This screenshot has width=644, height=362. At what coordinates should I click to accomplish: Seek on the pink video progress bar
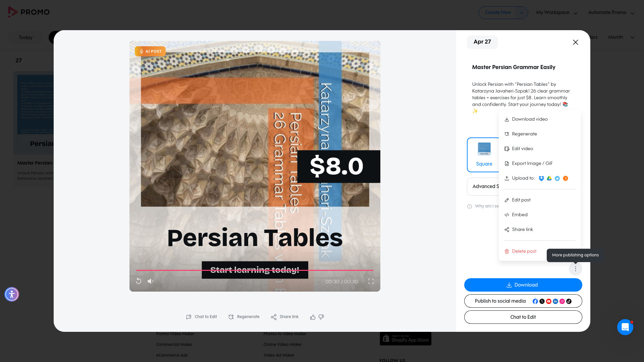pos(255,270)
